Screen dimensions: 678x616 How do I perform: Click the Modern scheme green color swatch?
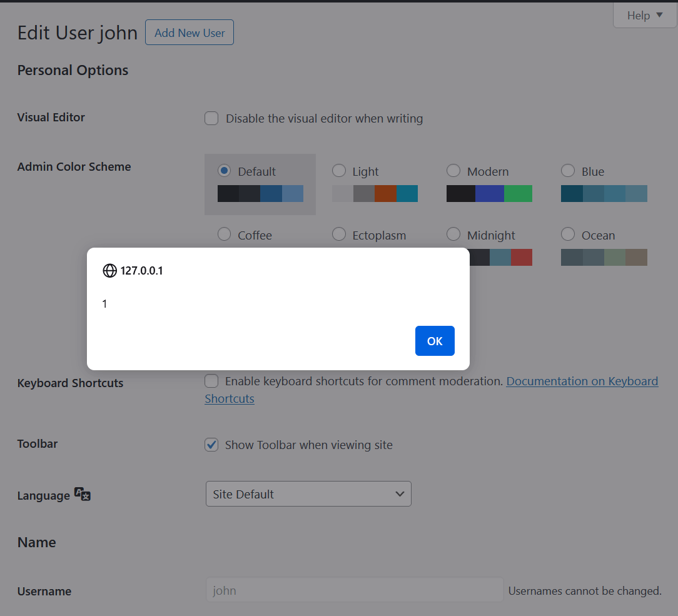(x=518, y=194)
